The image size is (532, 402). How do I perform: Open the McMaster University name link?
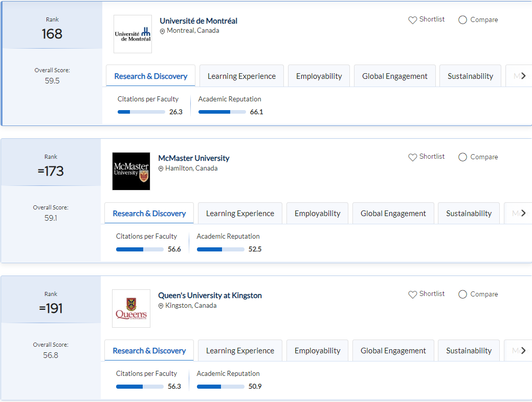194,158
